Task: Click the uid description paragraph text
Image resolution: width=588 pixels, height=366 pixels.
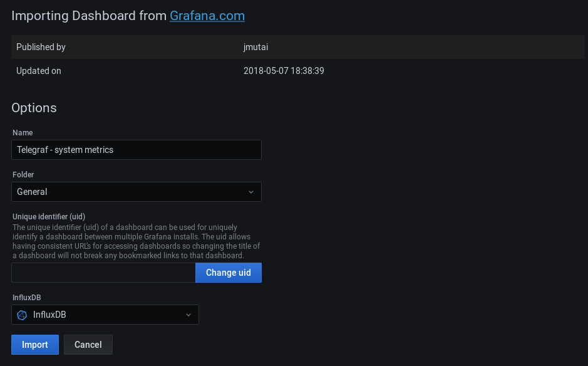Action: click(136, 241)
